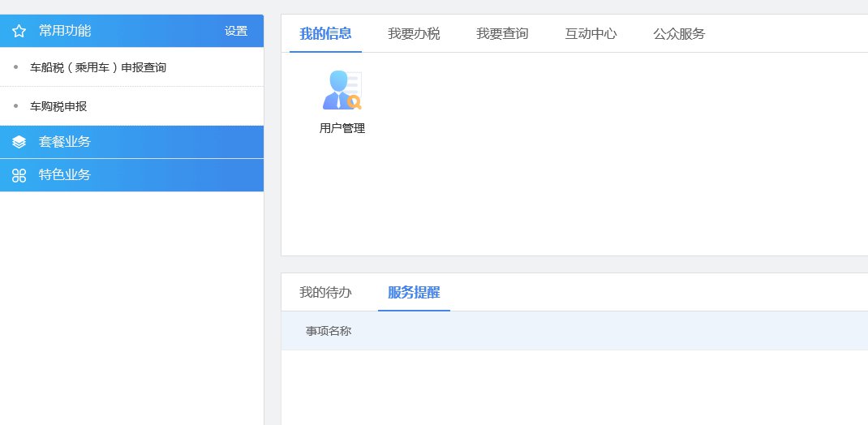Click the stacked layers icon for 套餐业务

tap(19, 142)
